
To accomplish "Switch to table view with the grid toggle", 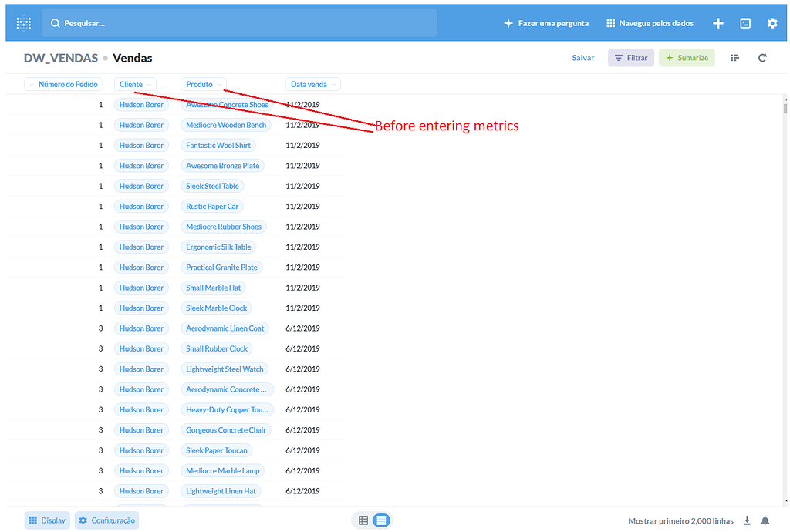I will point(363,520).
